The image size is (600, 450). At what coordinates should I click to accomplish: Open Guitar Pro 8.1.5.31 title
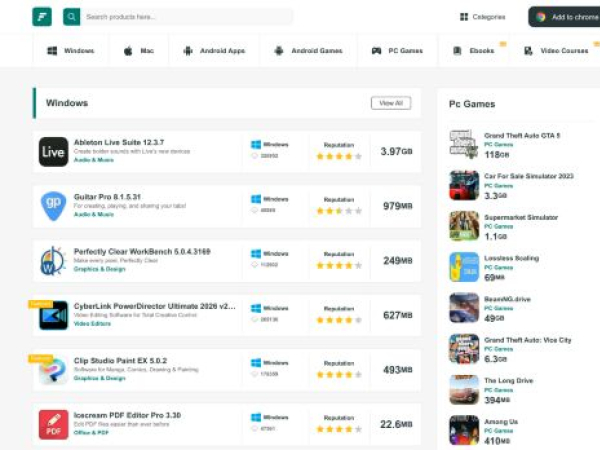[x=107, y=197]
